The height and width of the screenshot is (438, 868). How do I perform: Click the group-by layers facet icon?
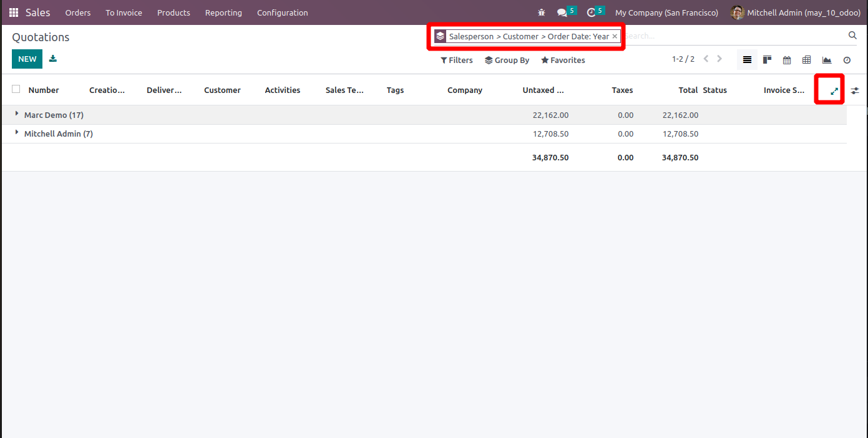(441, 36)
